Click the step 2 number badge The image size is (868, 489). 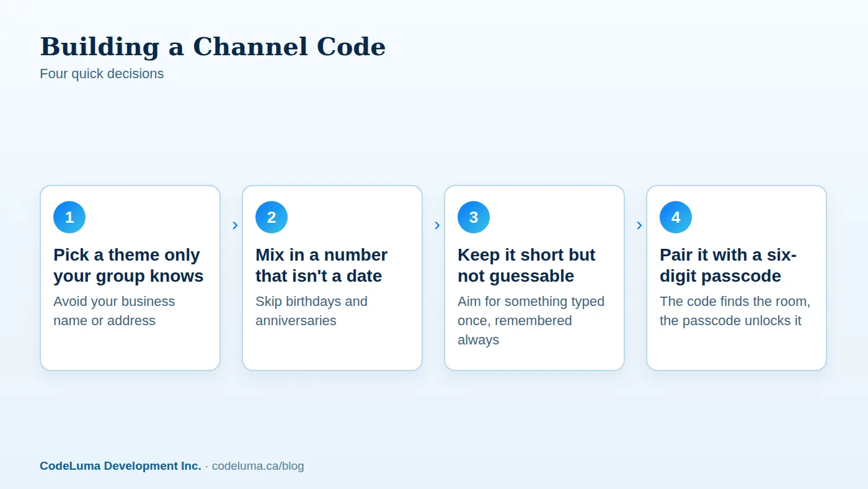tap(272, 217)
